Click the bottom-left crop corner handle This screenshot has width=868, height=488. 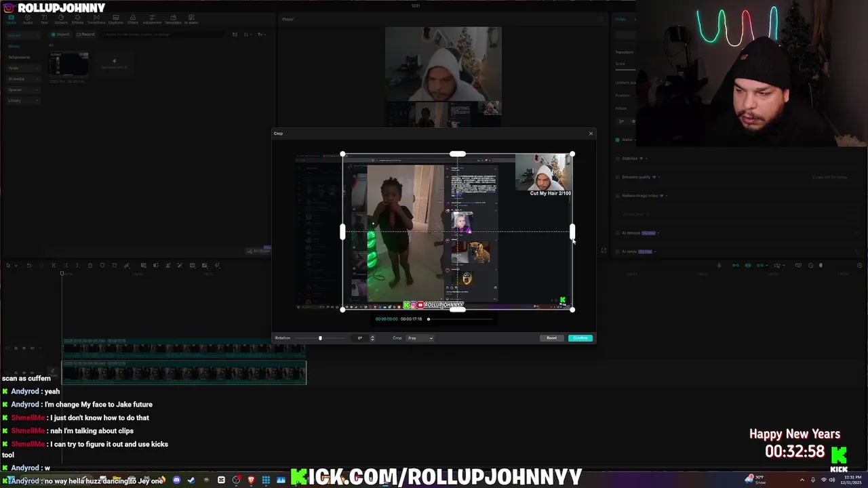tap(342, 309)
